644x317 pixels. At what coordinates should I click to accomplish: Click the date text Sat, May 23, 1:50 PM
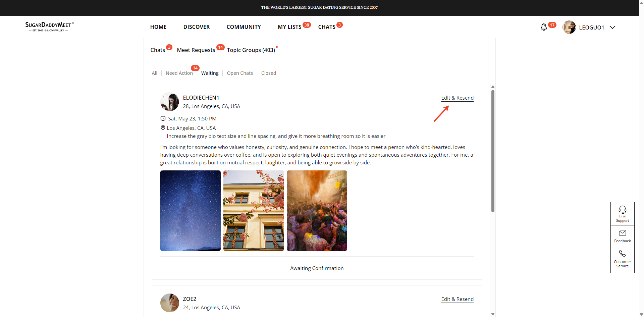pos(192,119)
